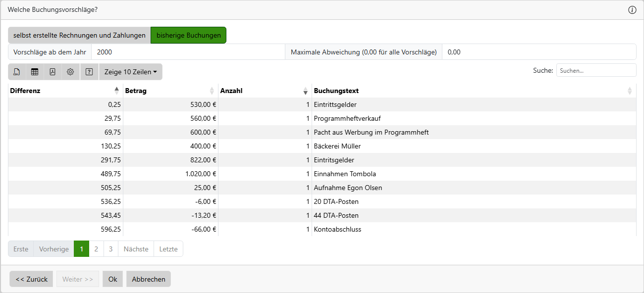
Task: Switch to 'selbst erstellte Rechnungen und Zahlungen'
Action: 79,35
